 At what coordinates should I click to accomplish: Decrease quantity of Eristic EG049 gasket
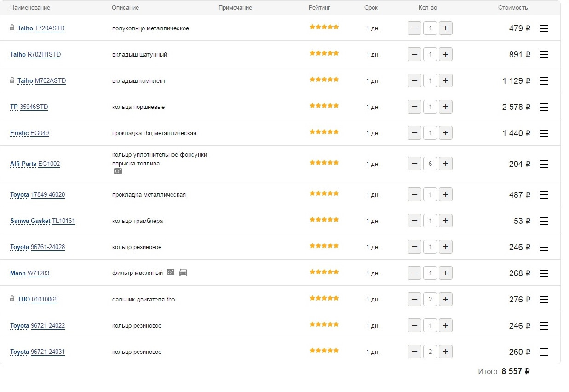point(414,133)
